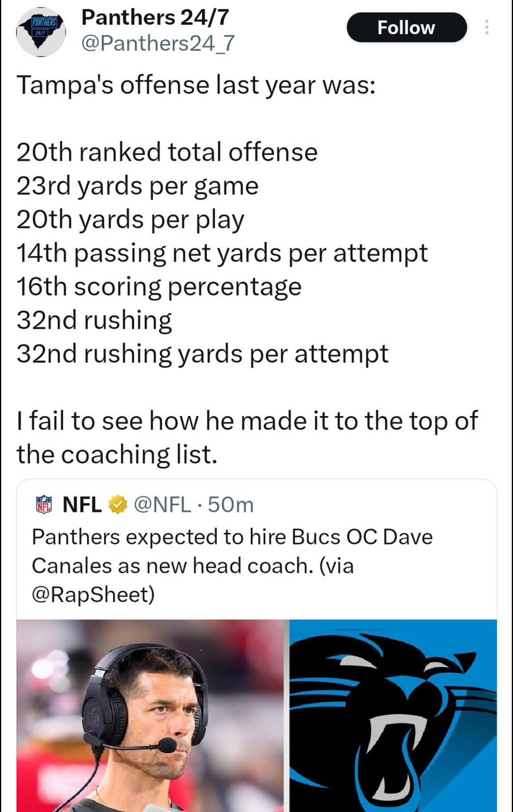Screen dimensions: 513x812
Task: Open the NFL display name in quote
Action: coord(82,505)
